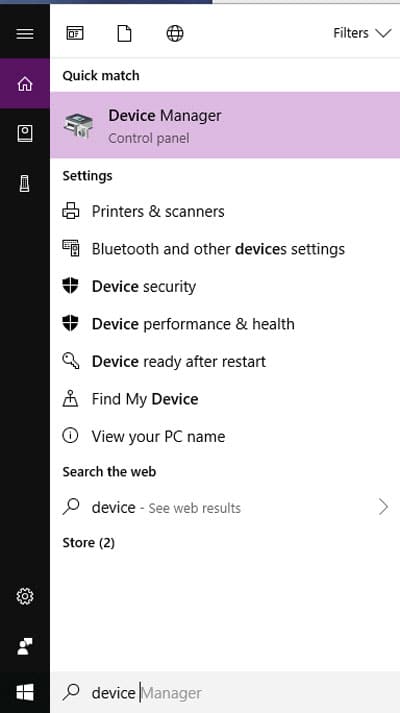Open Device Manager quick match result

[x=225, y=125]
